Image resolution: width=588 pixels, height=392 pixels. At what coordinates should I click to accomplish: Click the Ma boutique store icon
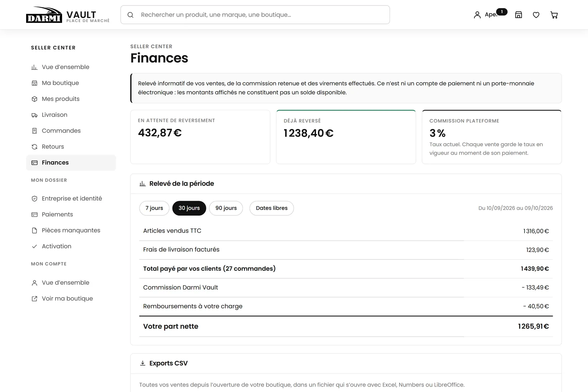35,83
